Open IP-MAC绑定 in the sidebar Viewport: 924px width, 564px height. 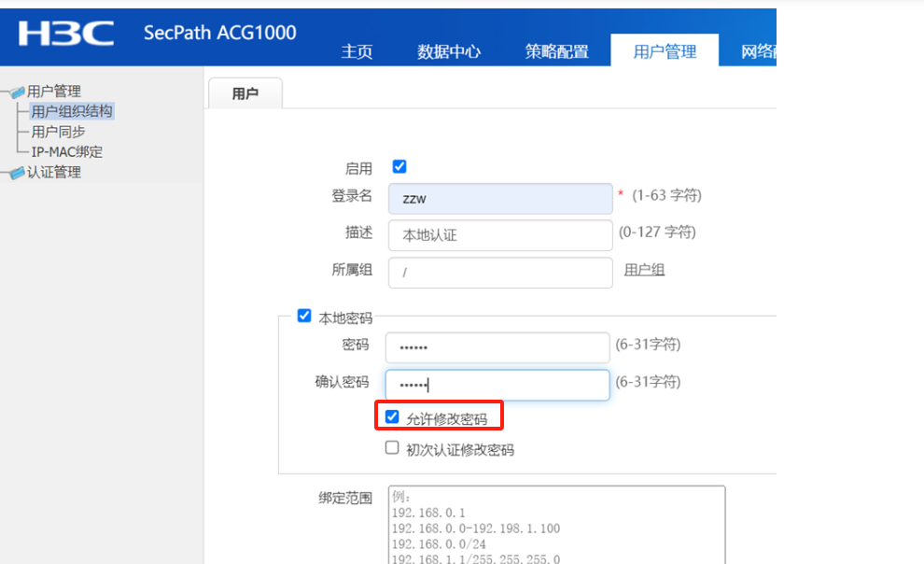tap(66, 152)
